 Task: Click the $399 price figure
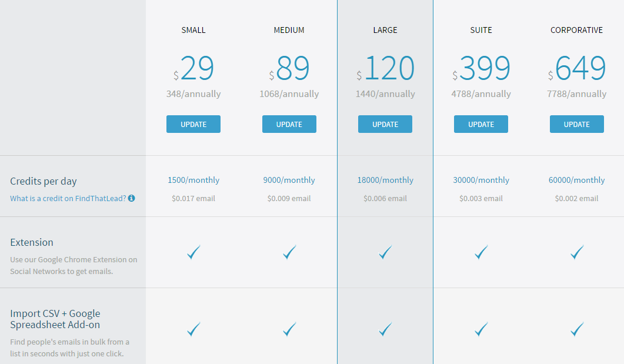[x=481, y=68]
